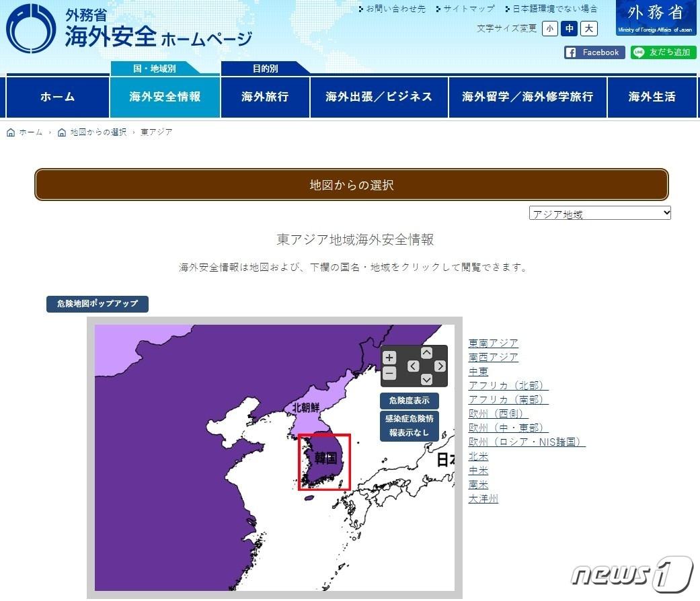Pan the map down with arrow
This screenshot has width=700, height=601.
[426, 379]
